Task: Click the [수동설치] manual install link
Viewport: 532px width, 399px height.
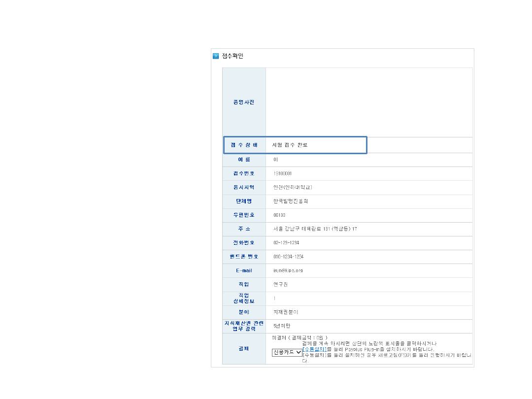Action: [315, 349]
